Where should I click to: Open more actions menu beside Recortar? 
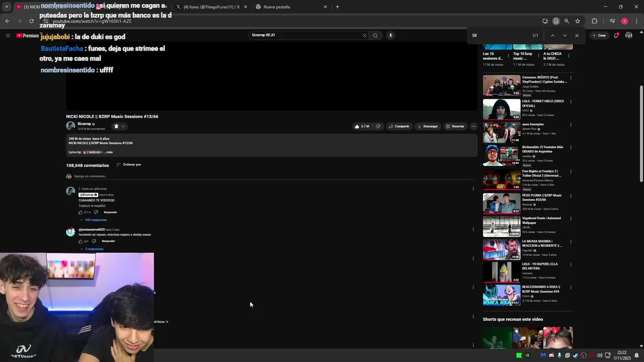[473, 126]
